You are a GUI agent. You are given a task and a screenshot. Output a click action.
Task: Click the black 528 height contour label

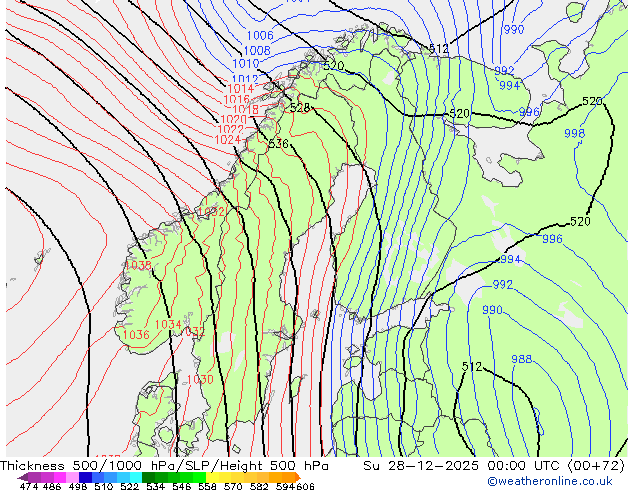pyautogui.click(x=300, y=108)
